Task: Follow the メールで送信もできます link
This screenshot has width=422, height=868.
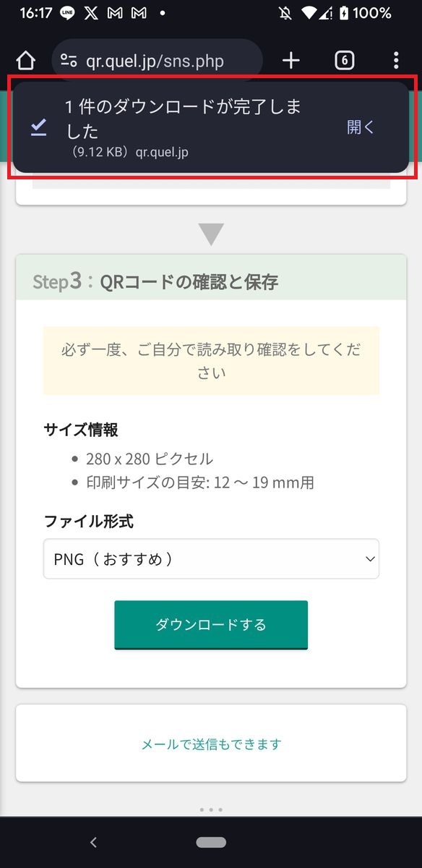Action: (211, 744)
